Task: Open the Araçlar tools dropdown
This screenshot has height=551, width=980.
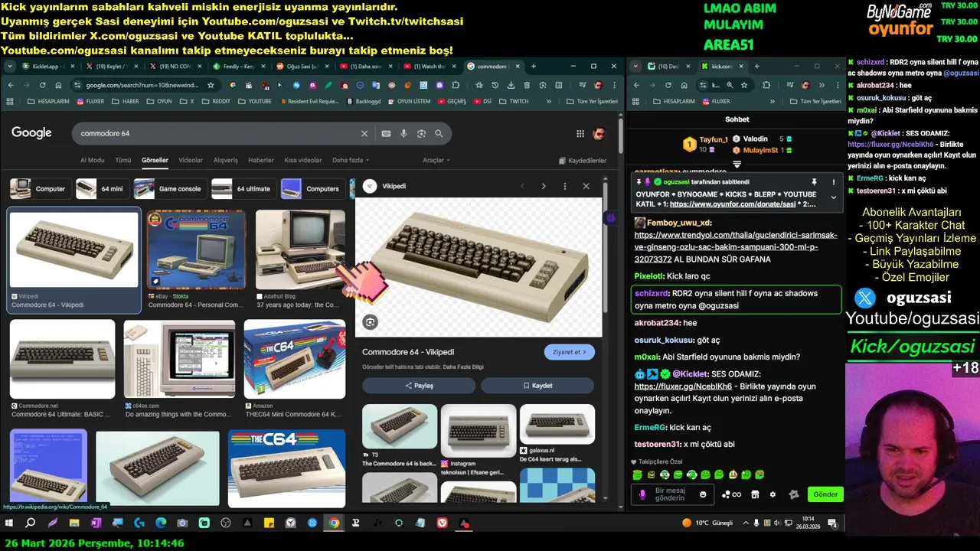Action: point(436,160)
